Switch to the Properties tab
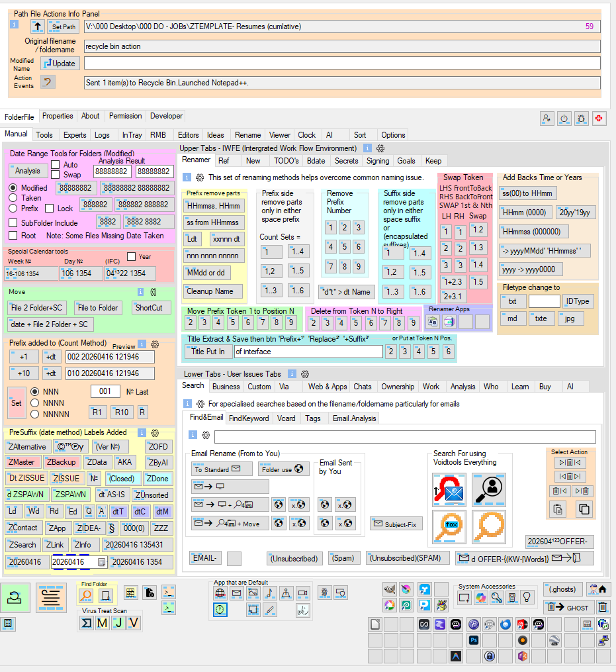Image resolution: width=616 pixels, height=672 pixels. (x=58, y=116)
